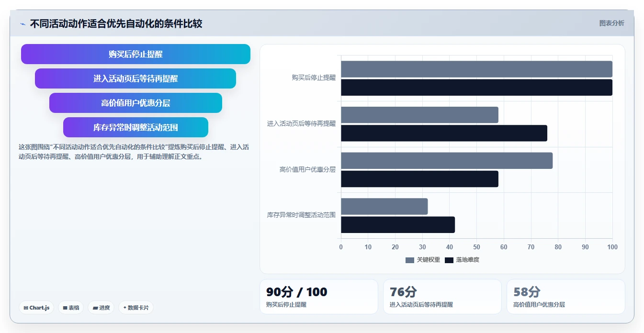The width and height of the screenshot is (644, 333).
Task: Select the 进入活动页后等待再提醒 funnel bar
Action: [x=136, y=78]
